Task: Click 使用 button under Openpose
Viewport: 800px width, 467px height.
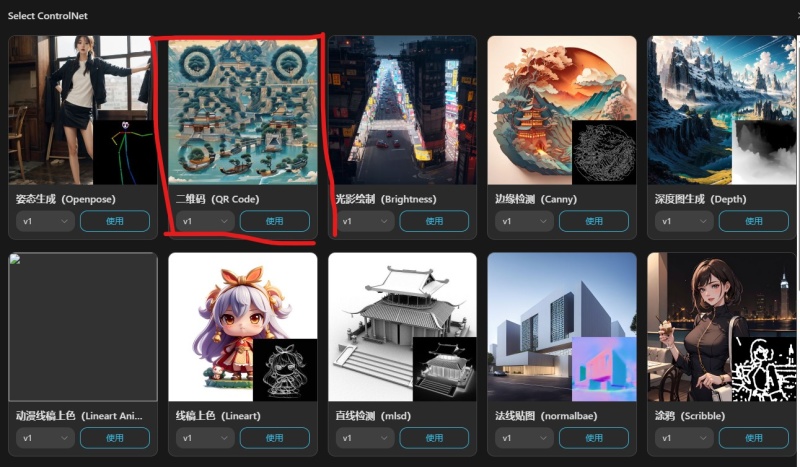Action: coord(115,221)
